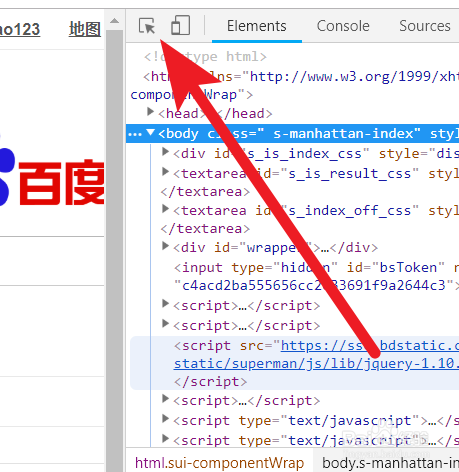Expand first script type text/javascript node
Image resolution: width=459 pixels, height=472 pixels.
tap(165, 419)
